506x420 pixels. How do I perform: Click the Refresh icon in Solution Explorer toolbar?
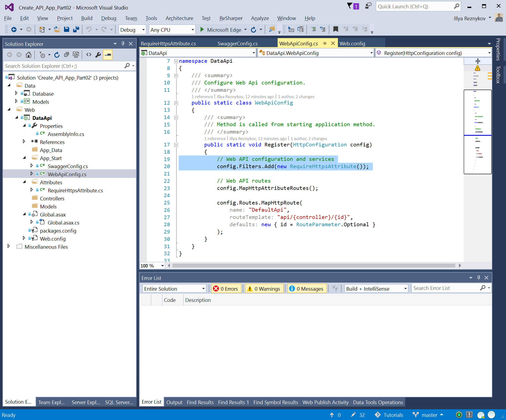pyautogui.click(x=57, y=55)
